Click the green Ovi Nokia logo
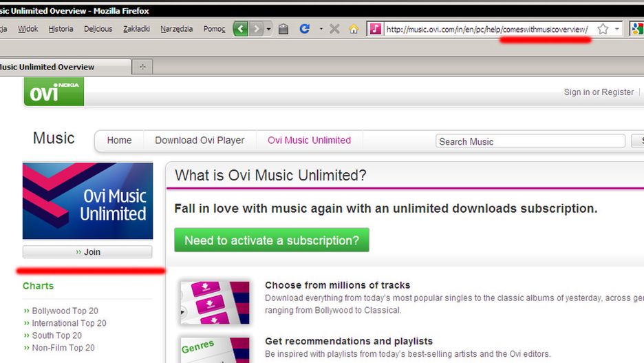The image size is (644, 363). pos(54,92)
